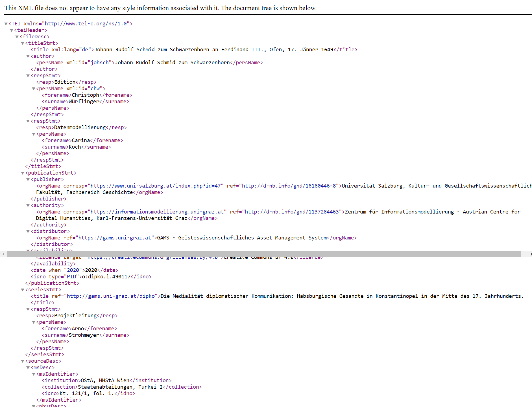Collapse the root TEI element

coord(6,24)
